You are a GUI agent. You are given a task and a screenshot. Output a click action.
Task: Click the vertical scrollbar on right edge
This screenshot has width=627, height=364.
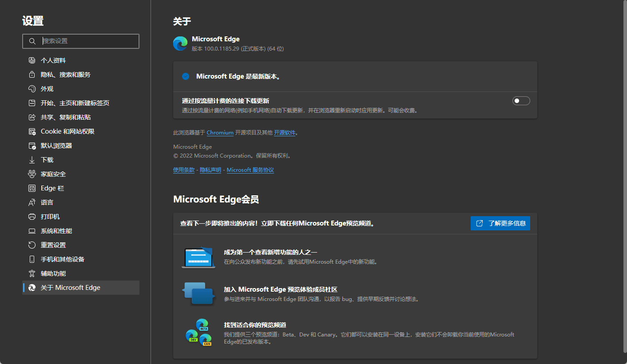(x=624, y=178)
